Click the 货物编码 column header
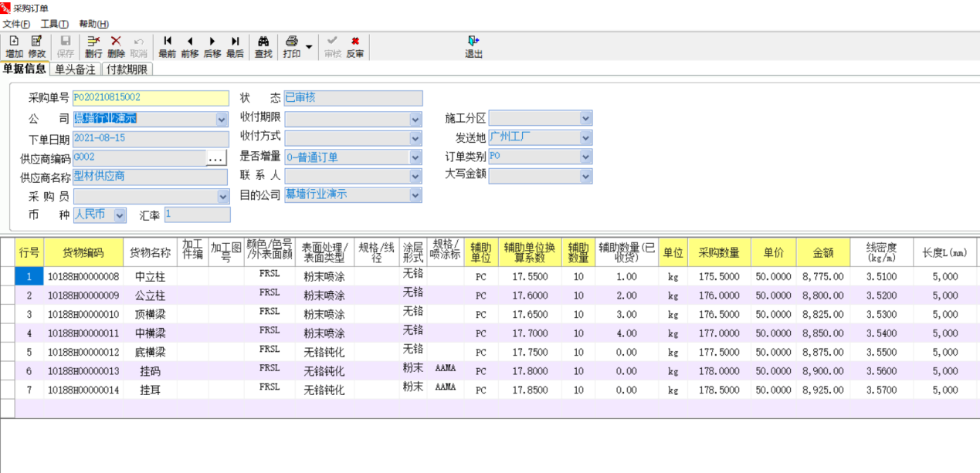This screenshot has width=980, height=473. click(83, 252)
